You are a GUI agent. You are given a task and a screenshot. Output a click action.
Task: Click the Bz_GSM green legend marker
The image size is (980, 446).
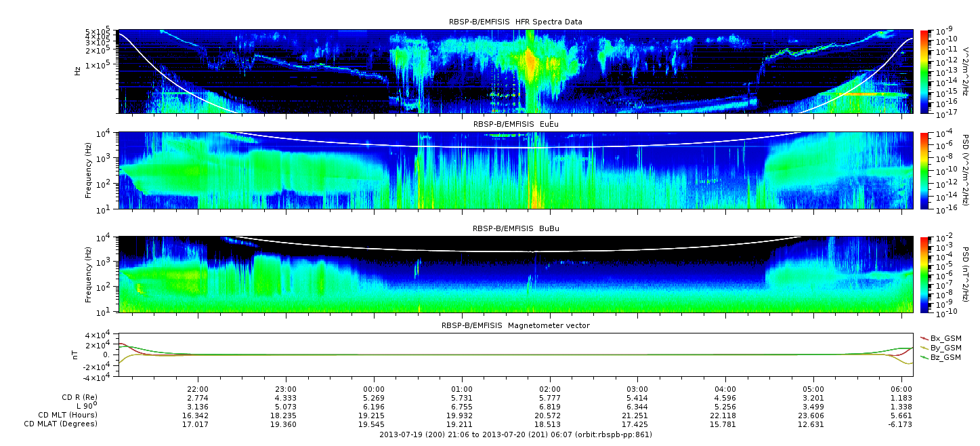click(924, 357)
